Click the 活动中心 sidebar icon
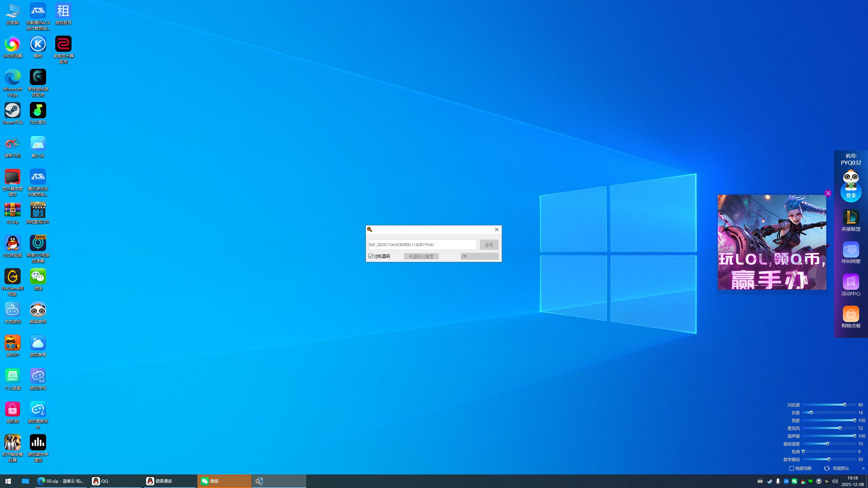Screen dimensions: 868x488 pos(851,282)
